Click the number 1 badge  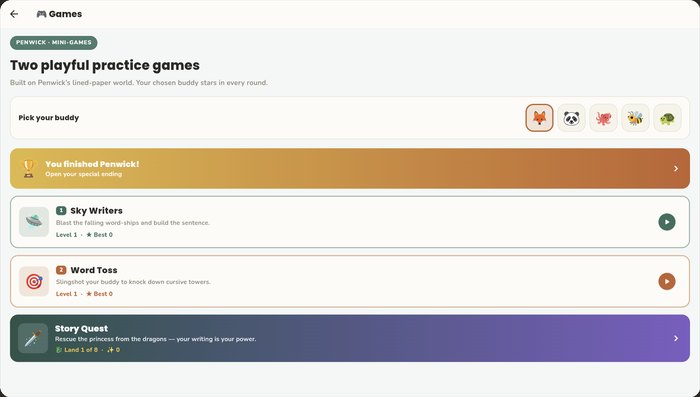[x=61, y=210]
